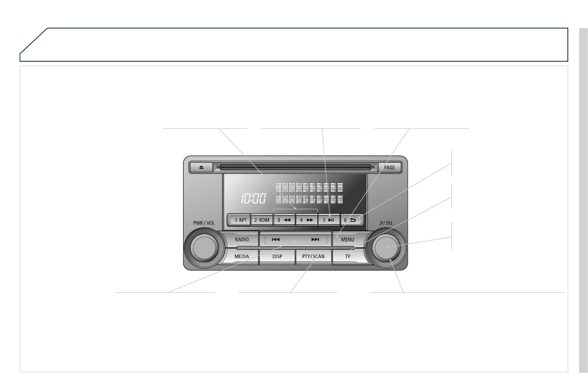588x392 pixels.
Task: Click the clock showing 10:00
Action: pos(253,198)
